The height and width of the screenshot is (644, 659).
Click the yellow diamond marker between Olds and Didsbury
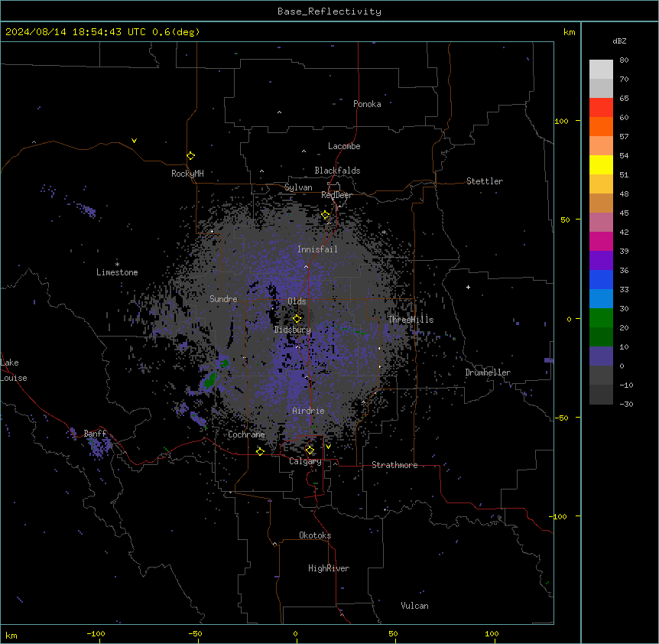point(297,319)
